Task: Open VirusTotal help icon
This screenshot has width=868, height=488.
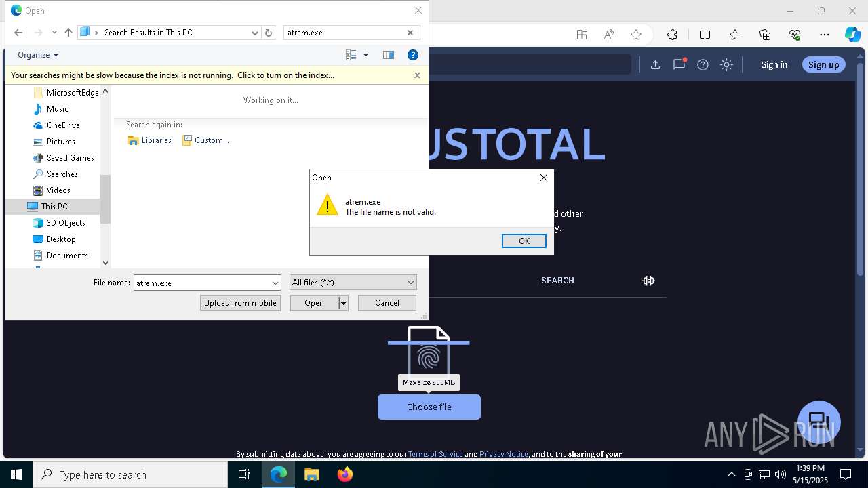Action: click(703, 65)
